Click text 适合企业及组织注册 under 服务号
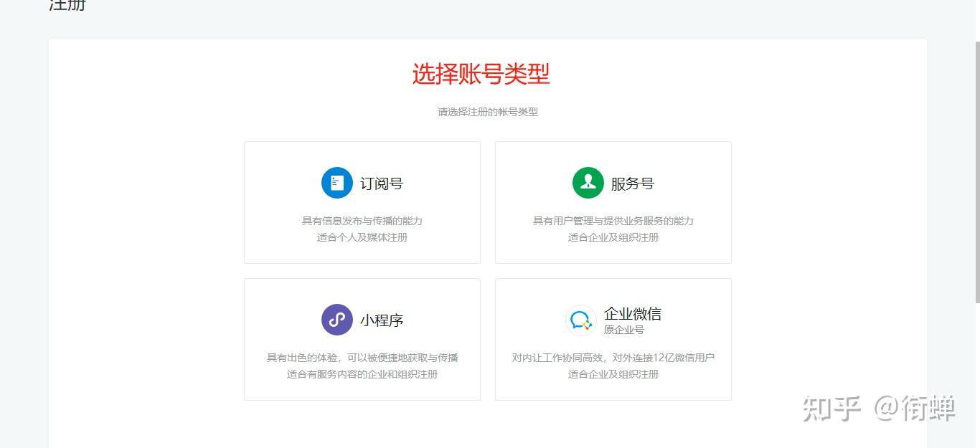 click(x=613, y=237)
